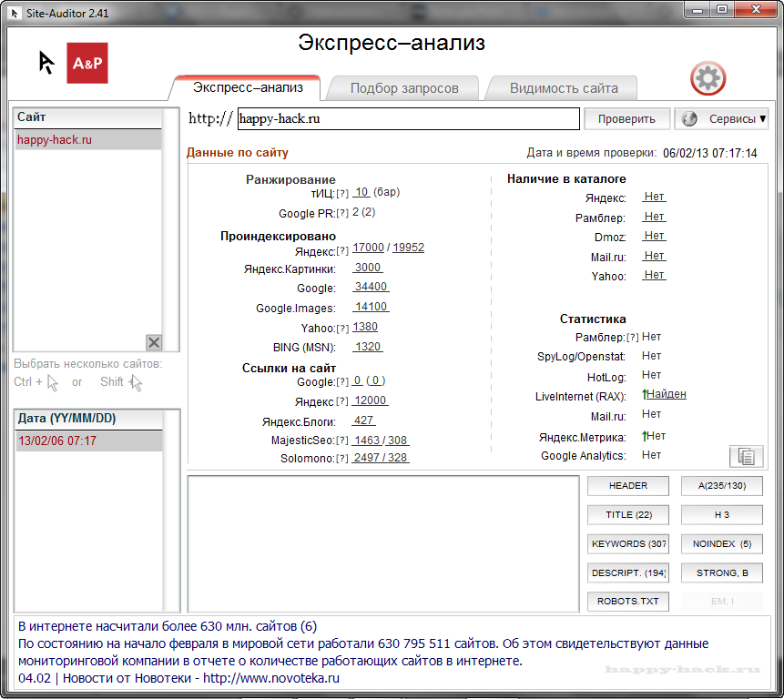
Task: Click the A(235/130) links button
Action: point(722,486)
